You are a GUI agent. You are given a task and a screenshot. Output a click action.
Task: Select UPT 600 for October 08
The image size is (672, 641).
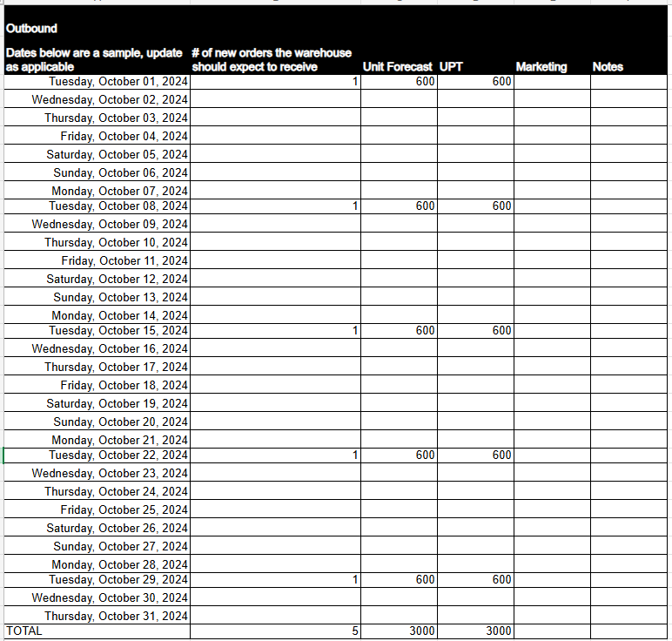[x=476, y=206]
